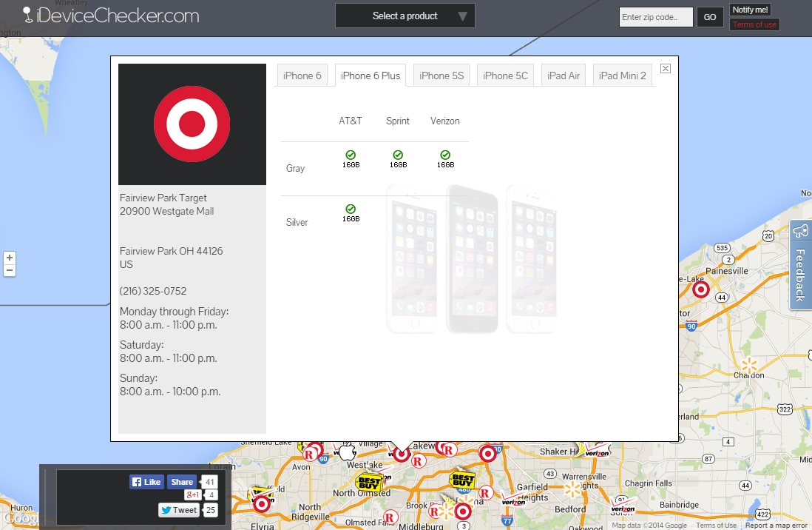Open the iPad Air tab

click(x=564, y=76)
